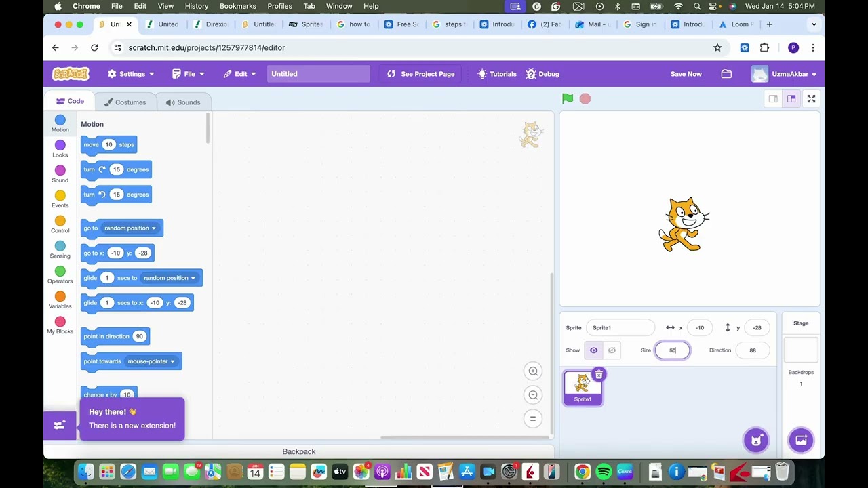868x488 pixels.
Task: Switch to large stage layout
Action: coord(791,99)
